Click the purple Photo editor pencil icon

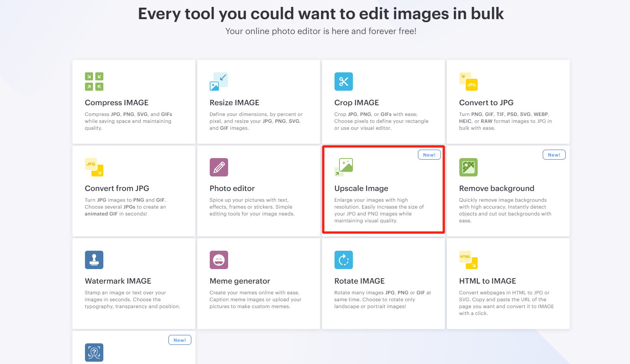pyautogui.click(x=219, y=167)
